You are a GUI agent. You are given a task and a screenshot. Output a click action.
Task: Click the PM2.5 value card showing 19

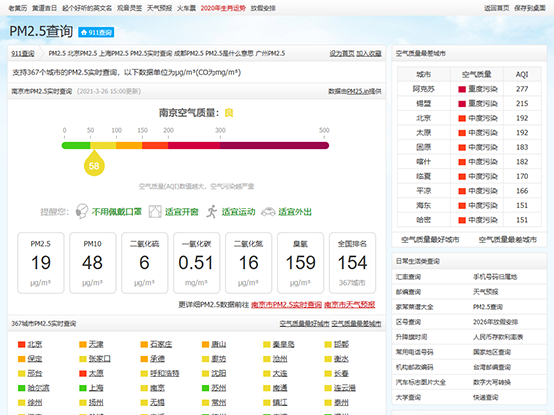(41, 263)
